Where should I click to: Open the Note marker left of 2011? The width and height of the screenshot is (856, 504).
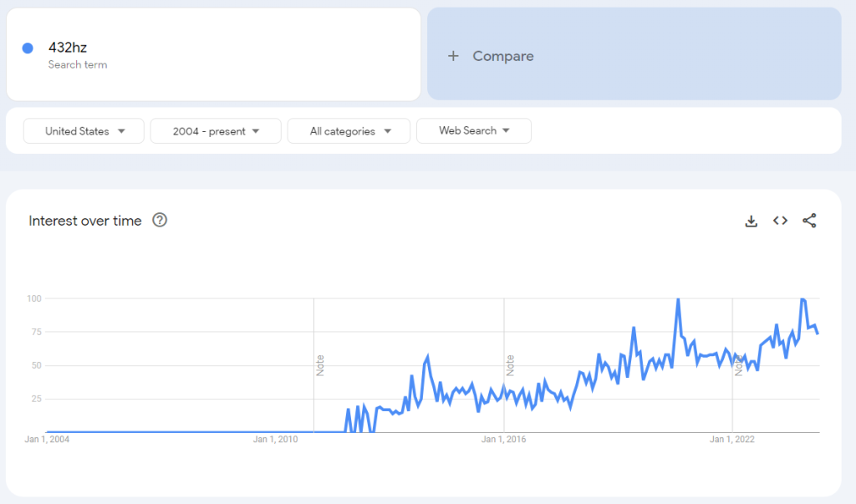tap(320, 365)
